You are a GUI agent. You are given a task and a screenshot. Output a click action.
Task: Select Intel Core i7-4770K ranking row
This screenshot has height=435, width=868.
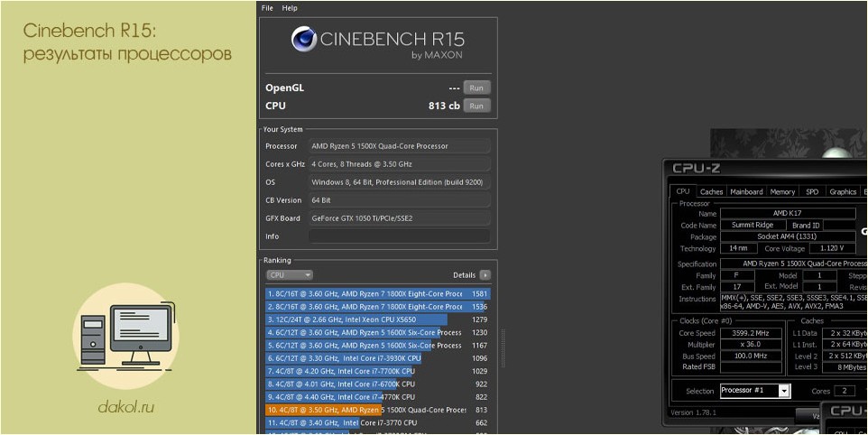coord(377,397)
